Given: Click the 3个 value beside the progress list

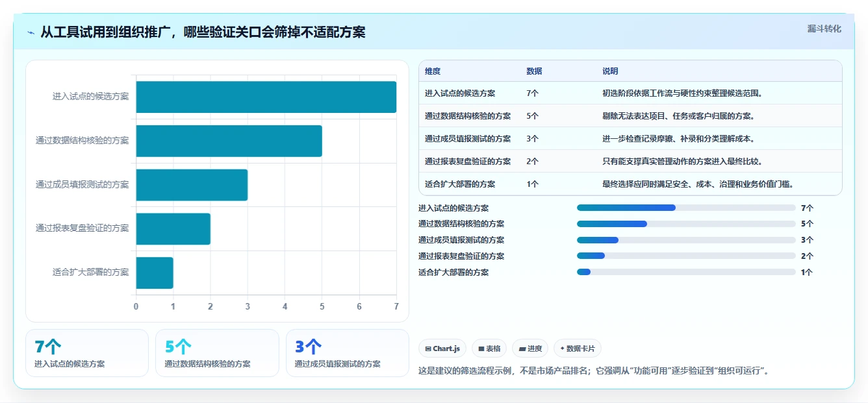Looking at the screenshot, I should pyautogui.click(x=807, y=240).
